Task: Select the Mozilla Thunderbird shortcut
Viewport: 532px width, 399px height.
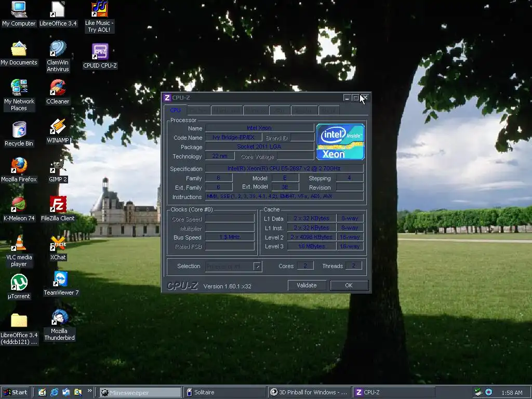Action: (x=59, y=325)
